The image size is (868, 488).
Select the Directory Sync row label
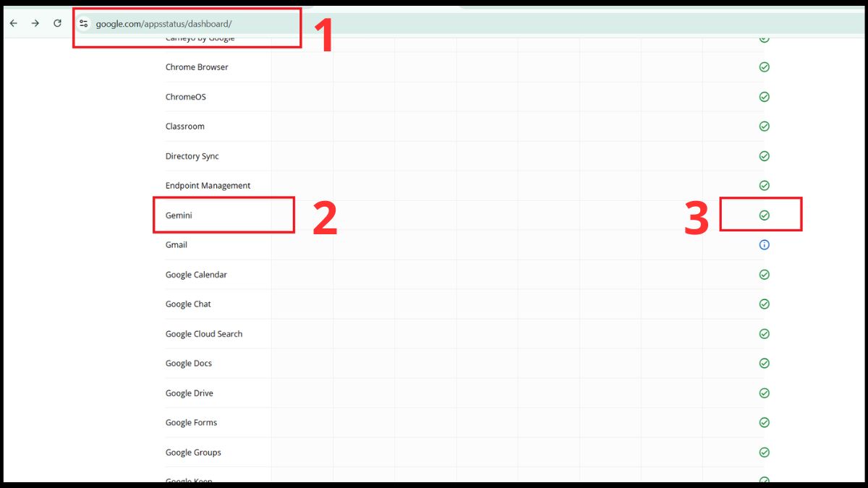tap(192, 156)
